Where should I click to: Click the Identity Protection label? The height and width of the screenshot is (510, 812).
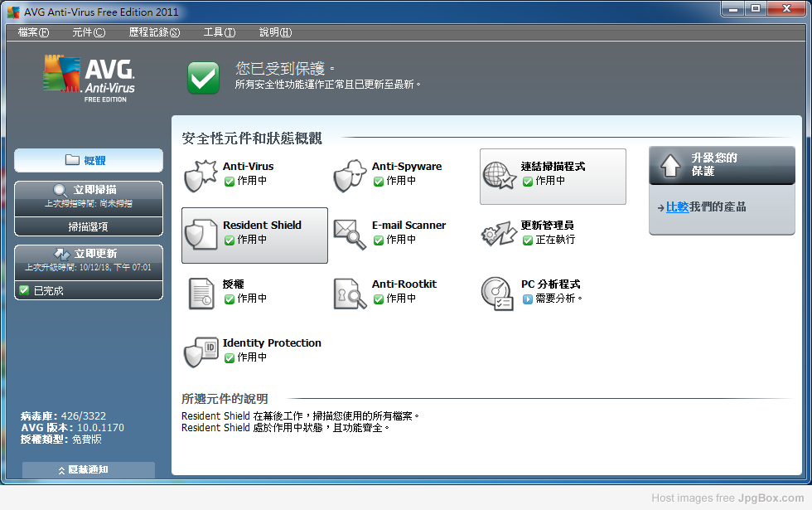[x=272, y=342]
